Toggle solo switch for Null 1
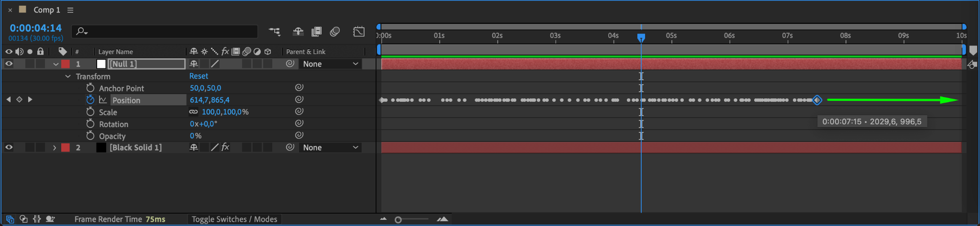 click(30, 64)
